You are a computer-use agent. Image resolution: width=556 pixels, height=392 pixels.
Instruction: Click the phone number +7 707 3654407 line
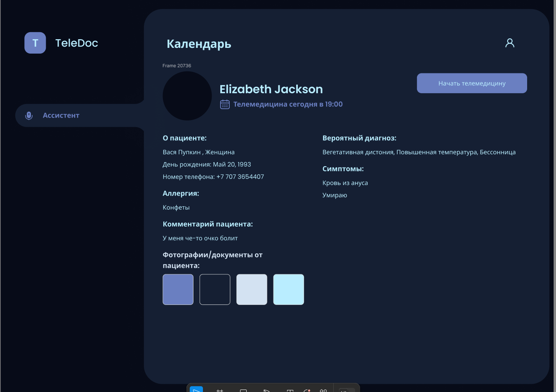point(213,177)
